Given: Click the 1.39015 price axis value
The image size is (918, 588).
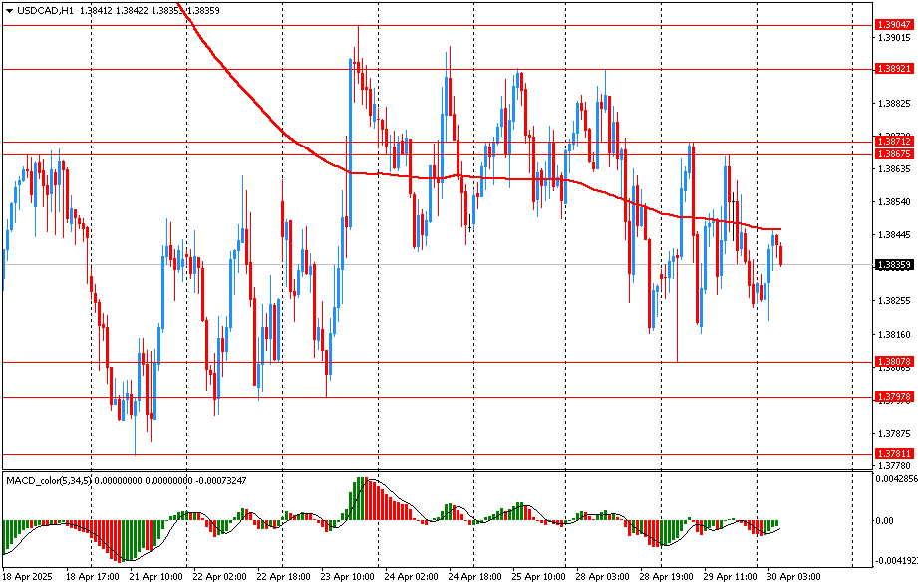Looking at the screenshot, I should tap(893, 38).
